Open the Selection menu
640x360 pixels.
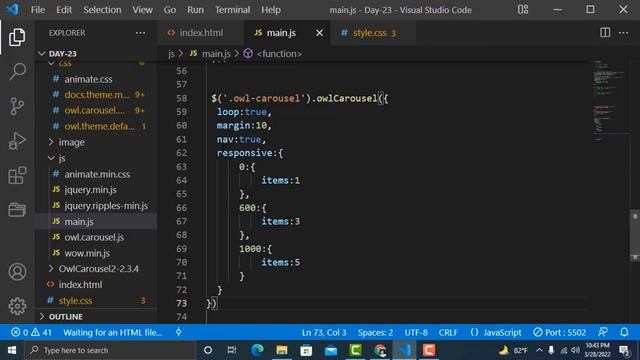click(102, 10)
